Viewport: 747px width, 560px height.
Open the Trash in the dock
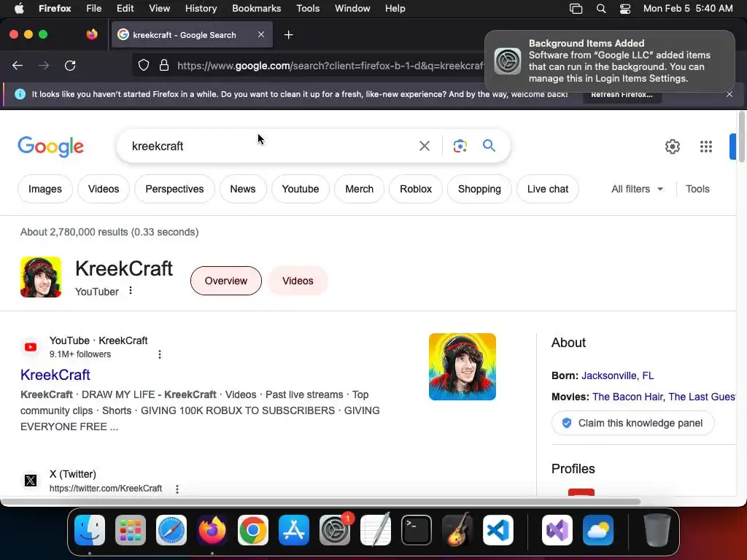657,530
